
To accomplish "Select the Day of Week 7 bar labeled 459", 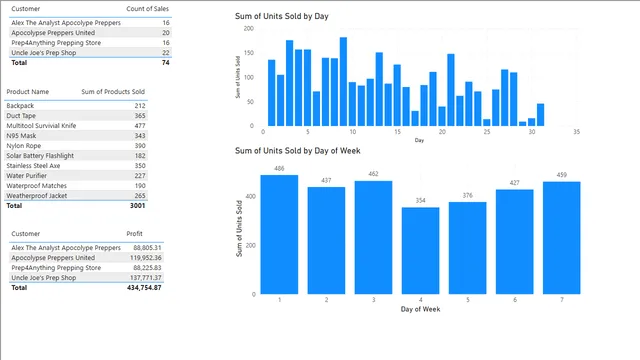I will 562,238.
